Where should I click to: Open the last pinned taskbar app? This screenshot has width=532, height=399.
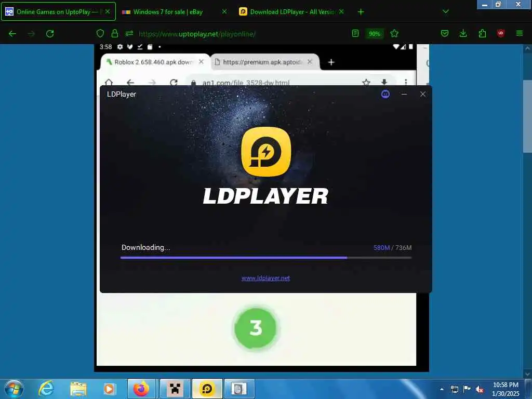point(239,389)
